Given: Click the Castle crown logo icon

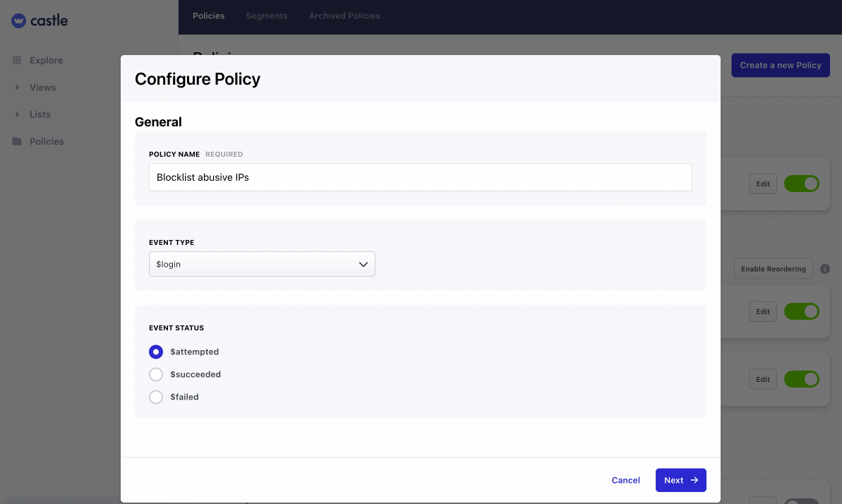Looking at the screenshot, I should click(x=19, y=21).
